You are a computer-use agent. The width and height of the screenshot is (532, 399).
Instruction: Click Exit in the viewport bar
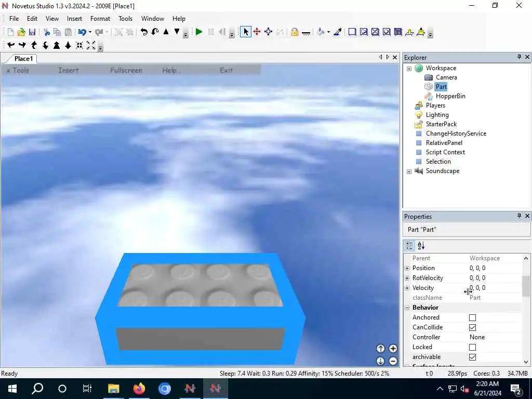[227, 70]
